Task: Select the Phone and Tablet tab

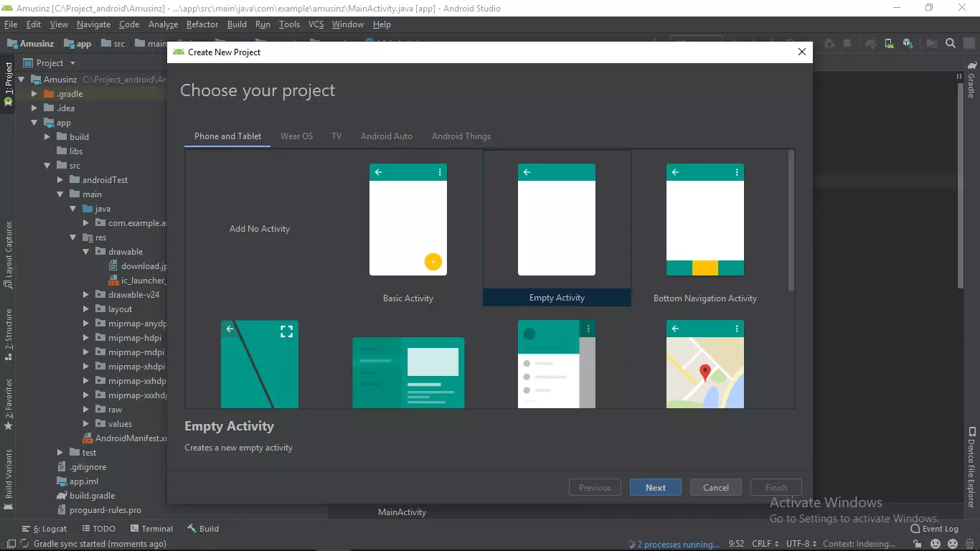Action: click(x=227, y=136)
